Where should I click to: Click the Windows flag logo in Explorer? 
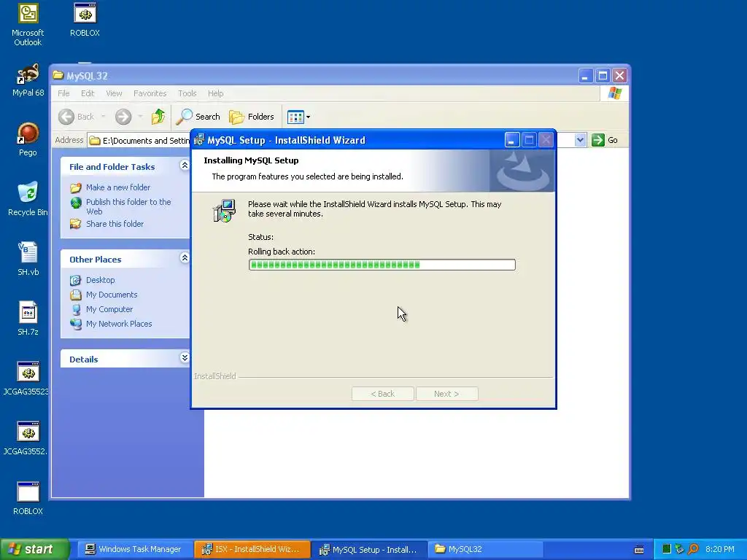click(x=614, y=93)
